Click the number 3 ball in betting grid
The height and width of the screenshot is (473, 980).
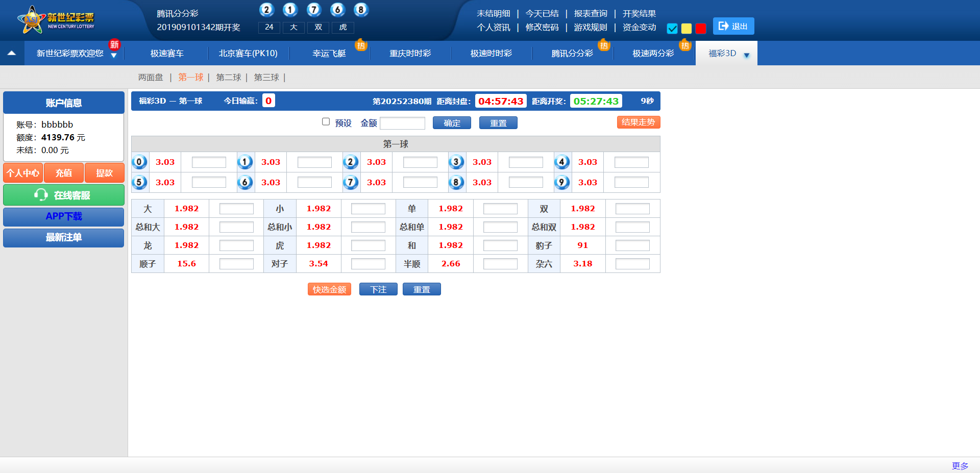[456, 162]
